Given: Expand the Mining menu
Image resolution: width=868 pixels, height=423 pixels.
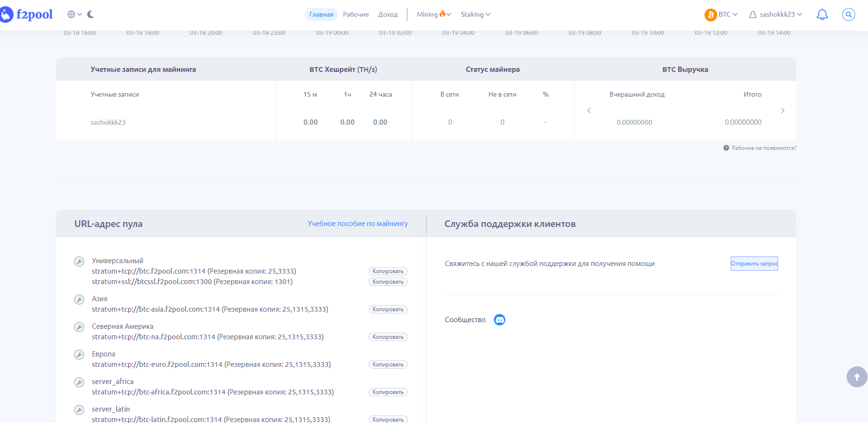Looking at the screenshot, I should (434, 15).
